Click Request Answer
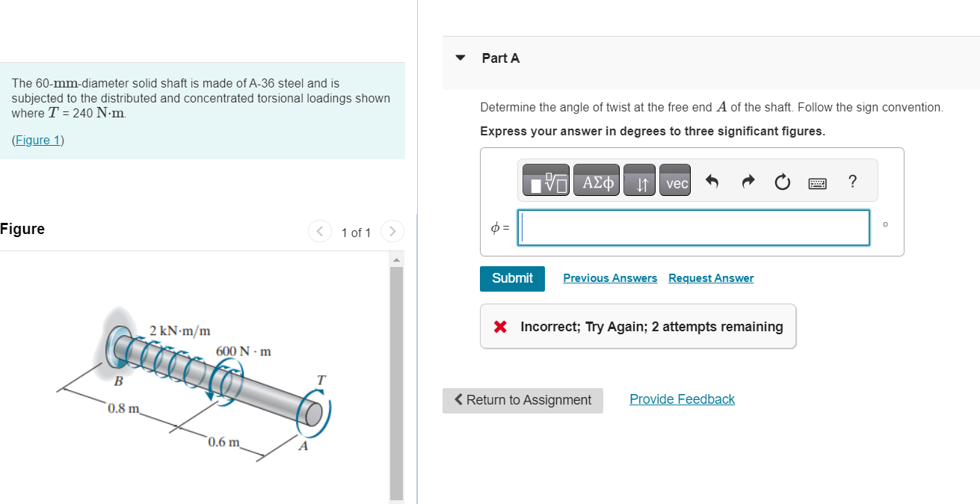 point(710,278)
